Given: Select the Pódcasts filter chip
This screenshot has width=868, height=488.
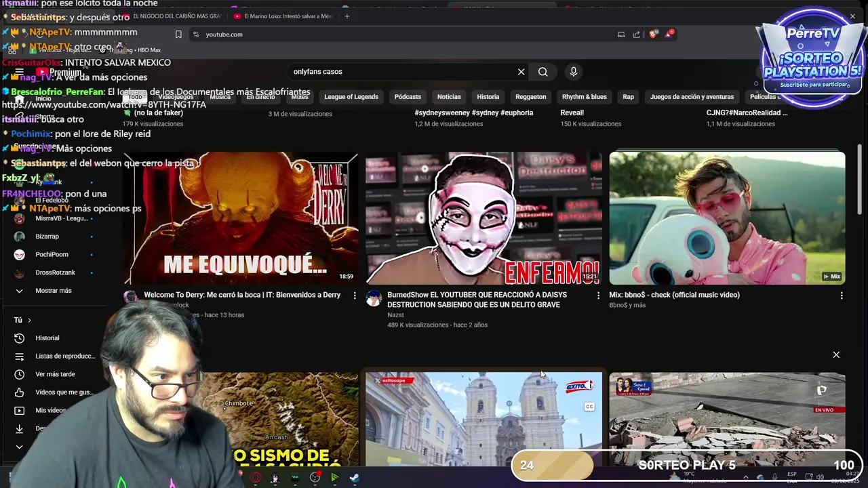Looking at the screenshot, I should pyautogui.click(x=408, y=97).
